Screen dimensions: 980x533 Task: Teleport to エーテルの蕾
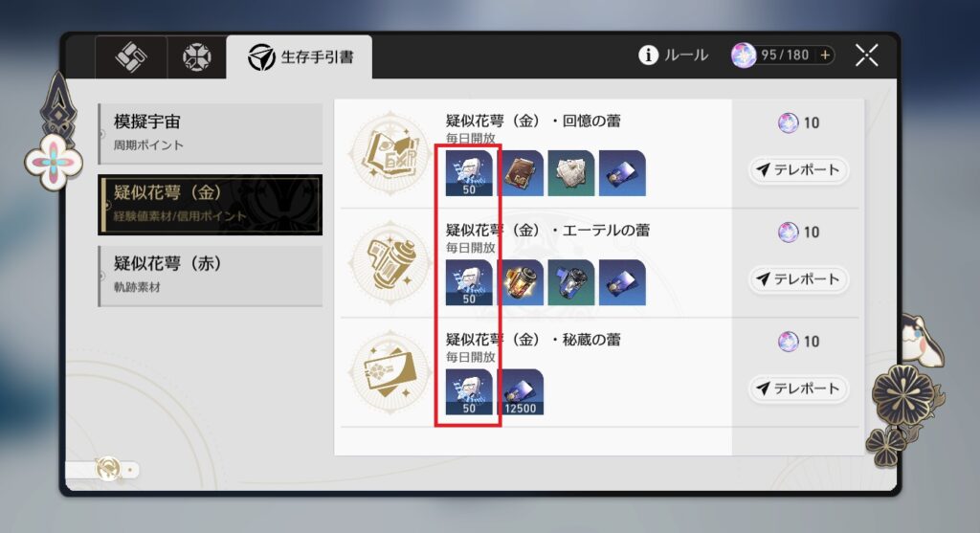click(798, 279)
